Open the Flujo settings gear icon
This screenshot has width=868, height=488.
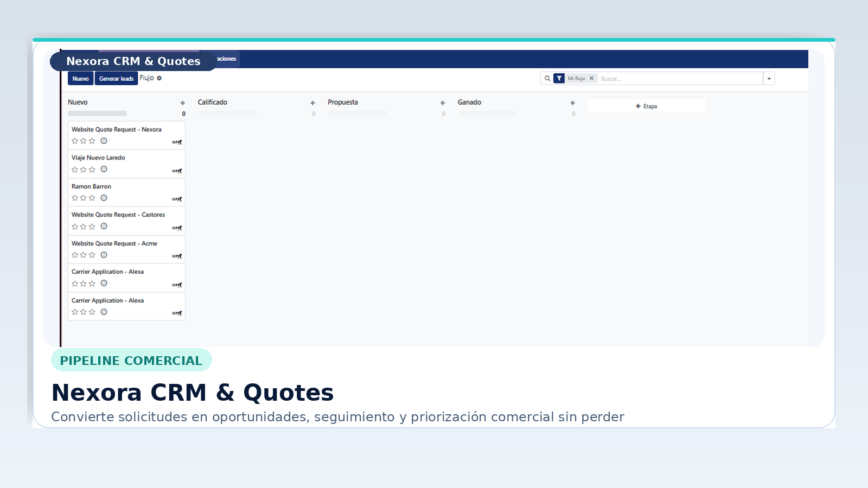[159, 78]
